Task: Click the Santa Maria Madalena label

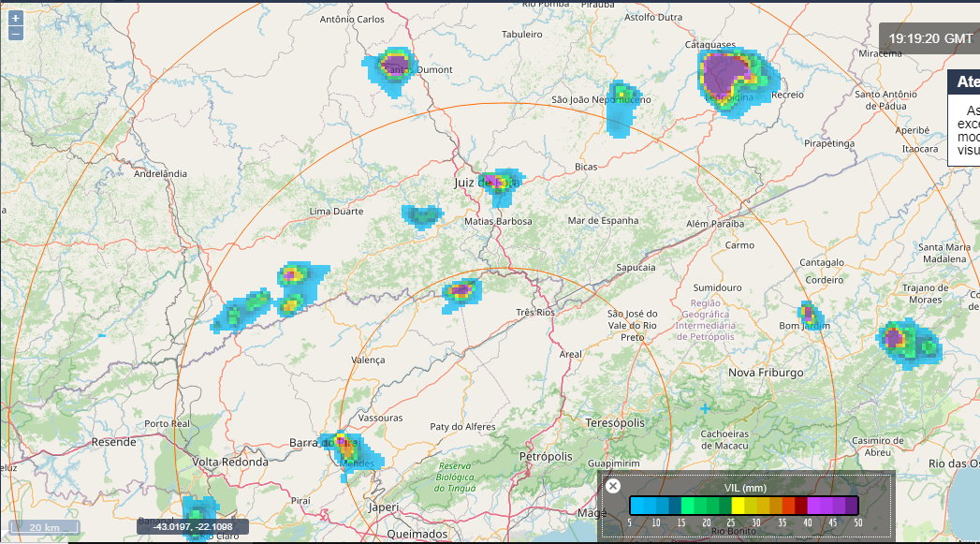Action: (944, 253)
